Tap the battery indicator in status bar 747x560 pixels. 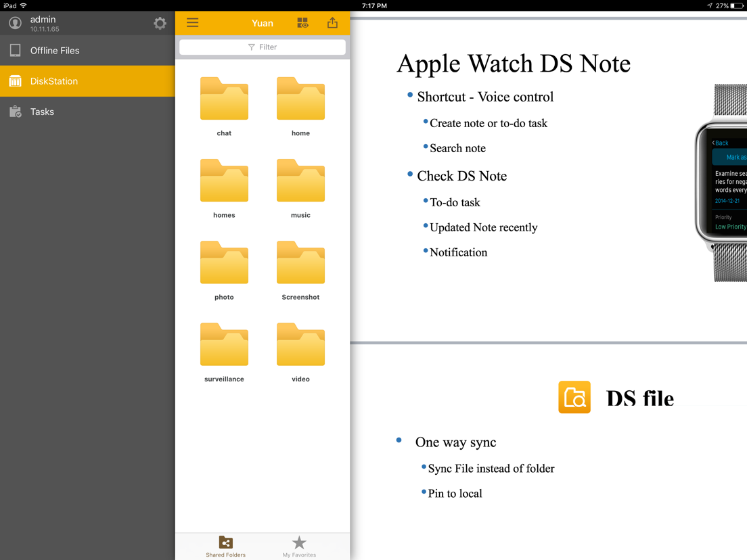(x=737, y=5)
